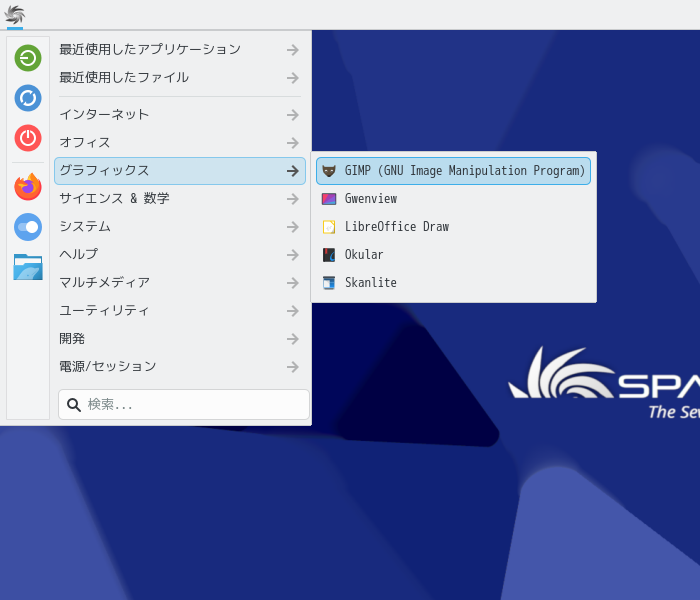700x600 pixels.
Task: Open 最近使用したファイル menu entry
Action: pos(180,78)
